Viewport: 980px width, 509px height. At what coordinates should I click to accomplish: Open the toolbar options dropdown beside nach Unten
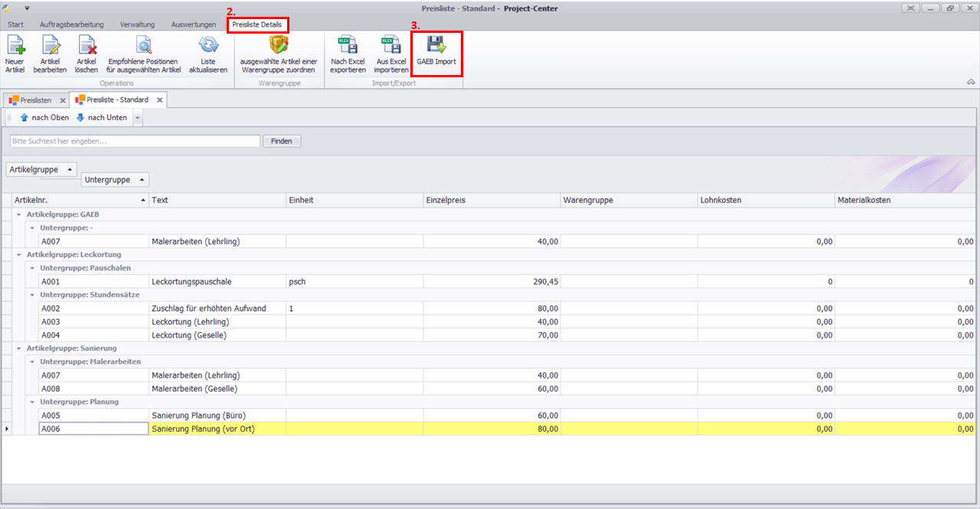pyautogui.click(x=137, y=118)
